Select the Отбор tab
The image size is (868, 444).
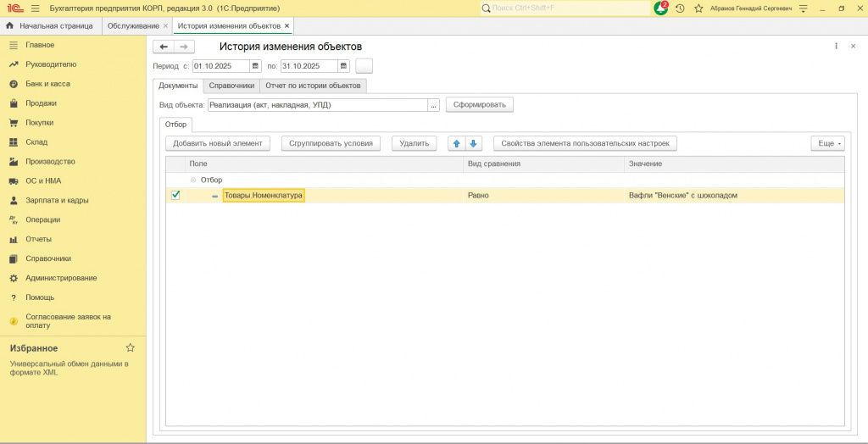tap(175, 124)
